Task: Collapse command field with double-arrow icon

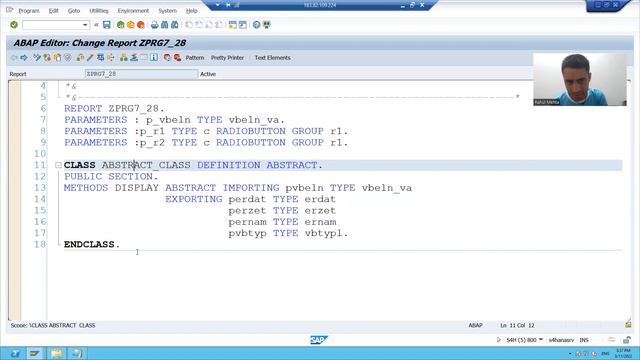Action: [96, 25]
